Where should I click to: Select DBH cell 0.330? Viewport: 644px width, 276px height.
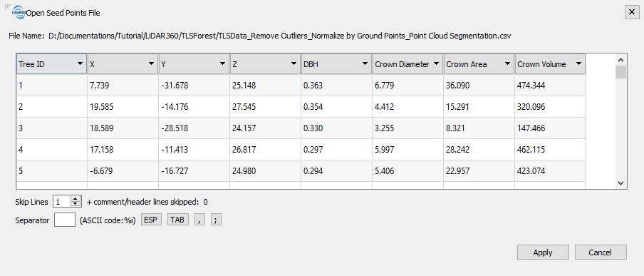[336, 128]
